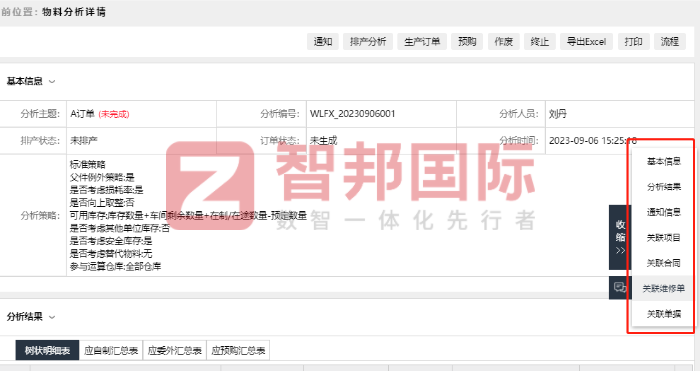Jump to 分析结果 in the side menu
Image resolution: width=700 pixels, height=371 pixels.
664,187
